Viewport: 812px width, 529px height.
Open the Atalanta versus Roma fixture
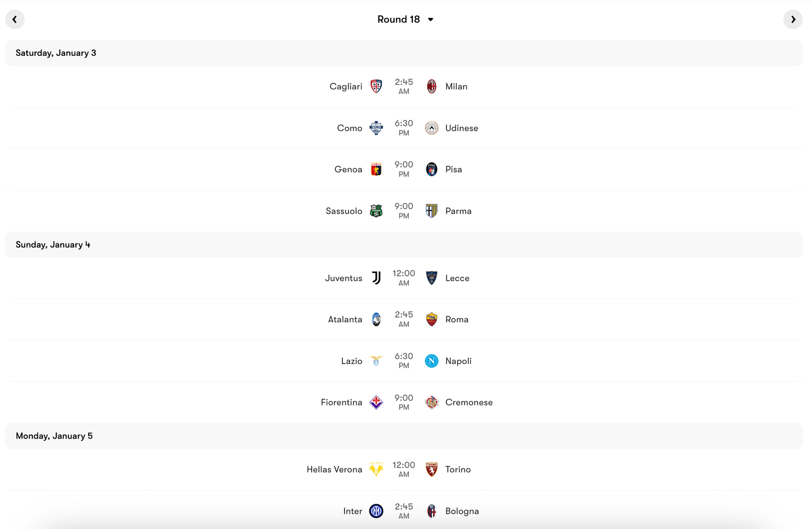405,319
